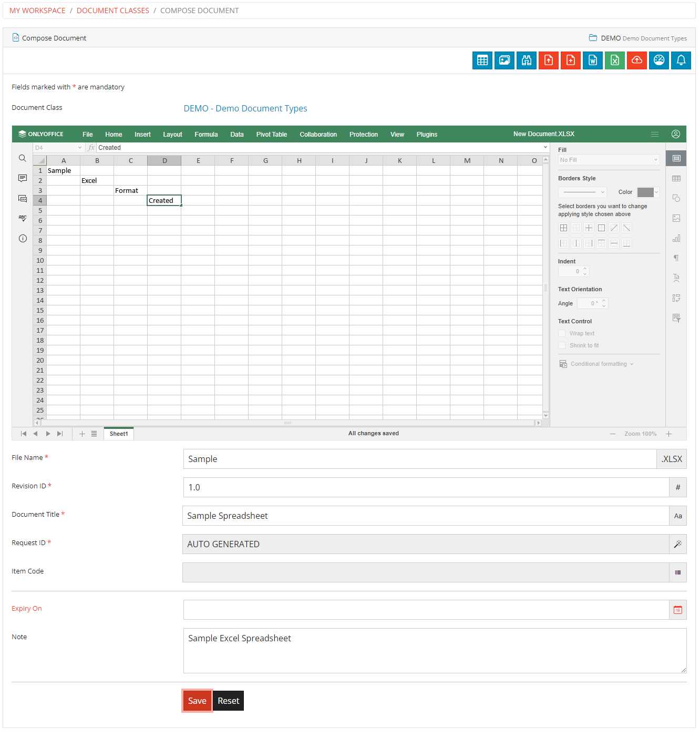Open Table settings in the right sidebar

coord(676,178)
